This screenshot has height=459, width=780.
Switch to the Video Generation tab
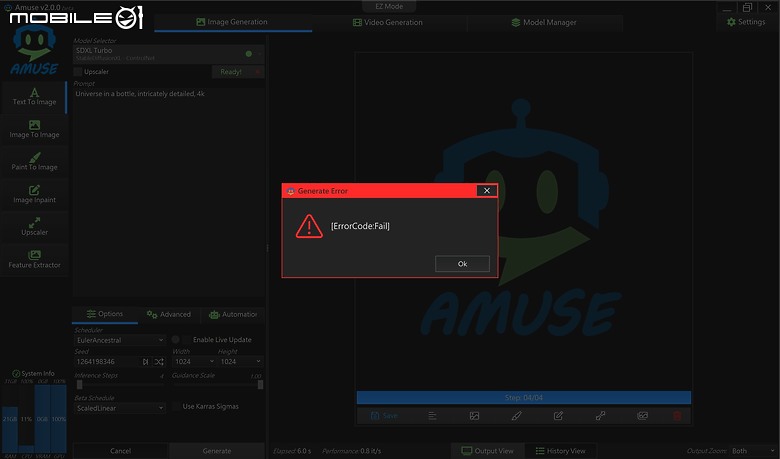tap(389, 22)
